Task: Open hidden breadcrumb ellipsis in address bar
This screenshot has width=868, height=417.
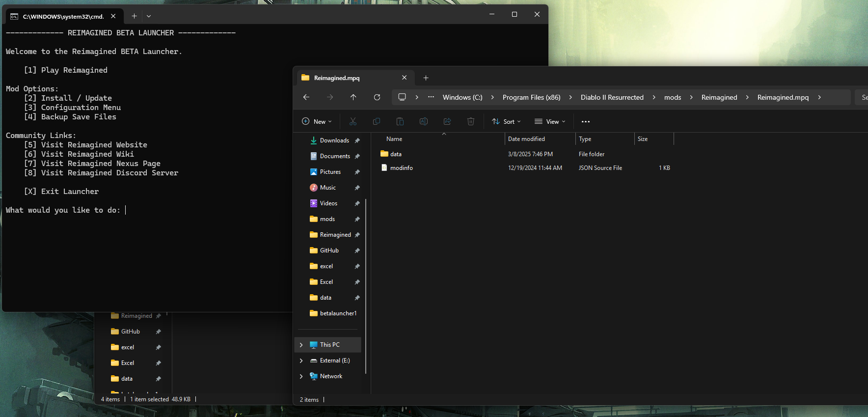Action: click(x=431, y=97)
